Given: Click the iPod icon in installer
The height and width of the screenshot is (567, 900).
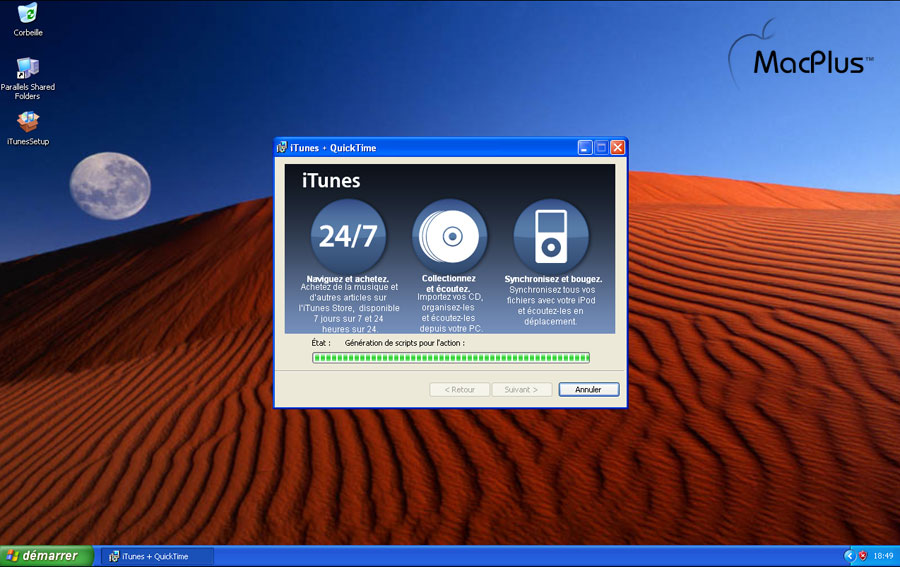Looking at the screenshot, I should click(550, 236).
